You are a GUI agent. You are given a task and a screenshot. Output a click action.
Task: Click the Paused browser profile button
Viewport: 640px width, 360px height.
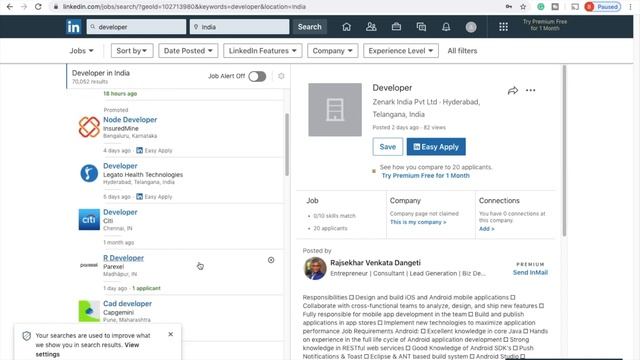tap(602, 7)
